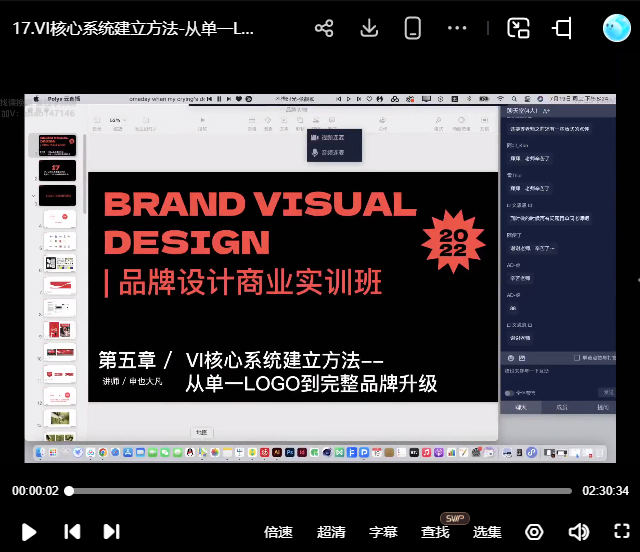Click the share icon in the top bar

[x=324, y=28]
